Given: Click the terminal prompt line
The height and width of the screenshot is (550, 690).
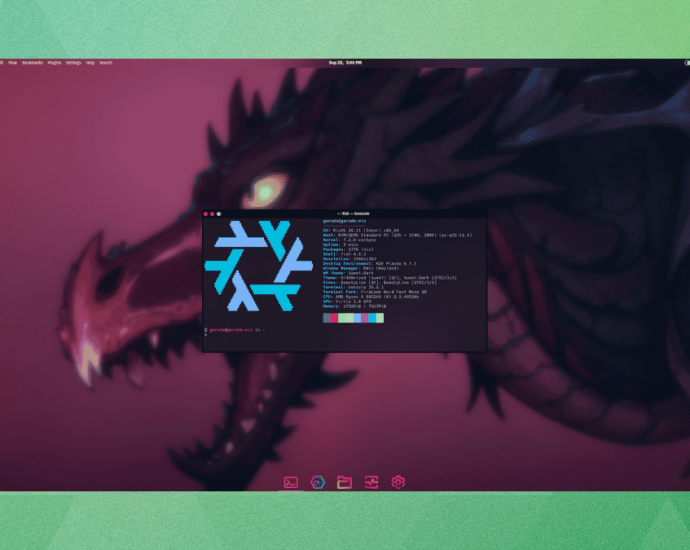Looking at the screenshot, I should (x=235, y=330).
